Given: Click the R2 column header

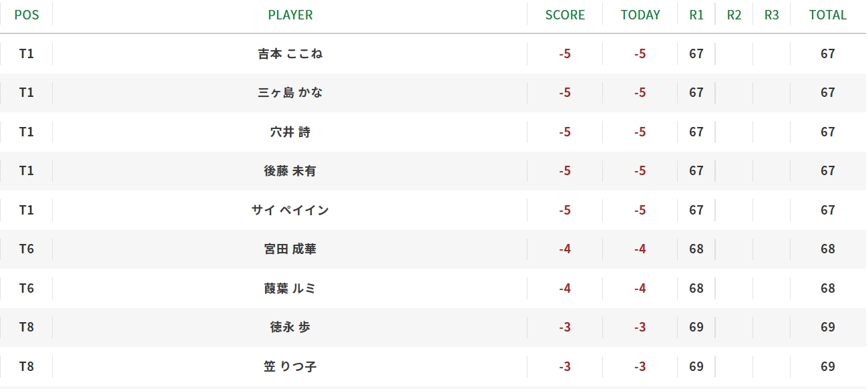Looking at the screenshot, I should (x=734, y=15).
